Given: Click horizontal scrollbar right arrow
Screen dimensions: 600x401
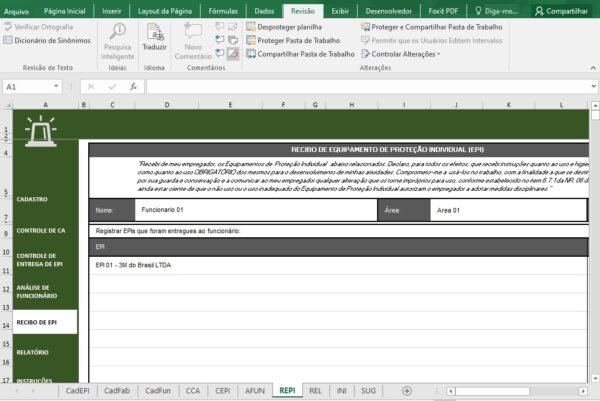Looking at the screenshot, I should click(x=583, y=391).
